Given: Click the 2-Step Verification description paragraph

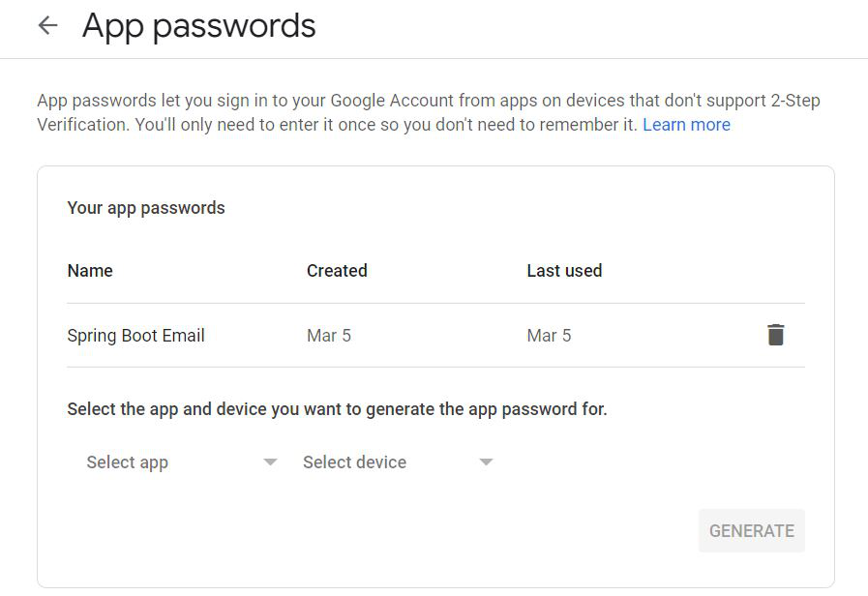Looking at the screenshot, I should tap(429, 112).
